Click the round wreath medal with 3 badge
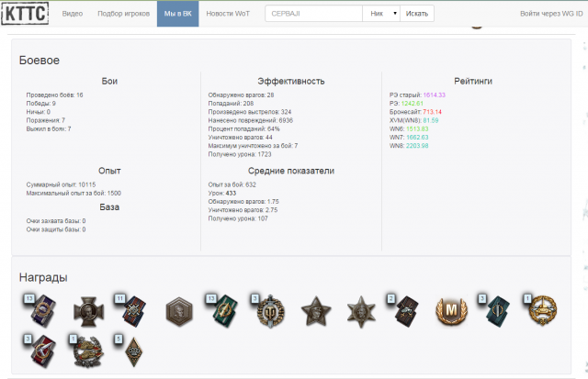Image resolution: width=588 pixels, height=379 pixels. [270, 311]
